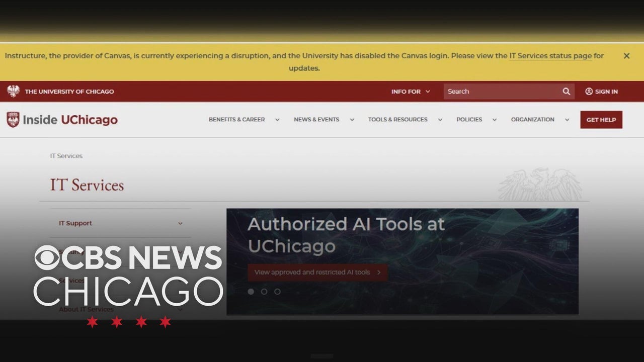Open the Policies menu

469,120
